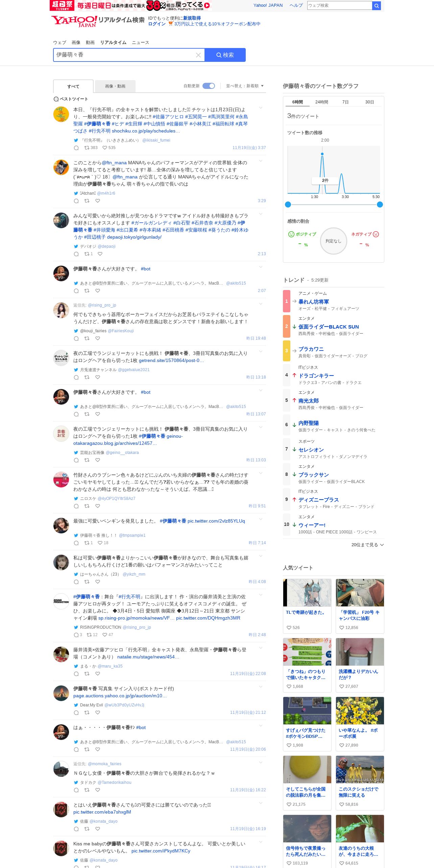Expand the menu chevron on the RISINGPRODUCTION tweet
The height and width of the screenshot is (868, 434).
coord(261,595)
